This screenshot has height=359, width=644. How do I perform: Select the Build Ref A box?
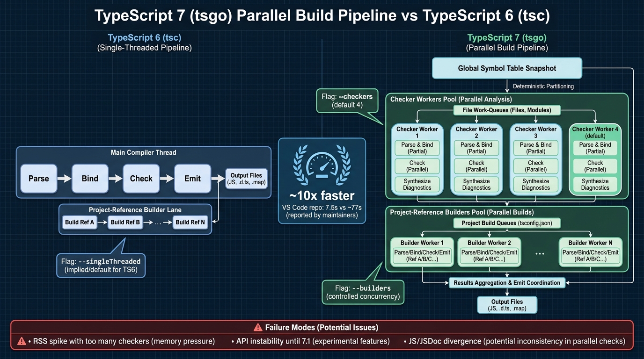[x=80, y=222]
